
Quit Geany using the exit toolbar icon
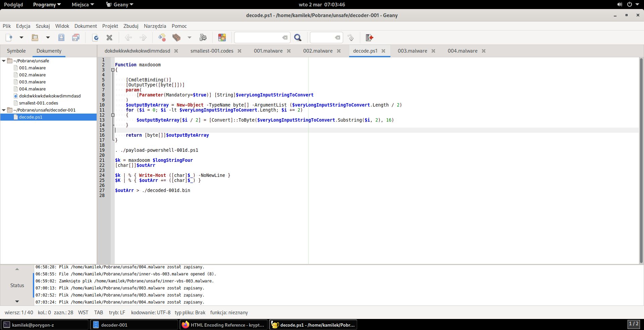369,38
